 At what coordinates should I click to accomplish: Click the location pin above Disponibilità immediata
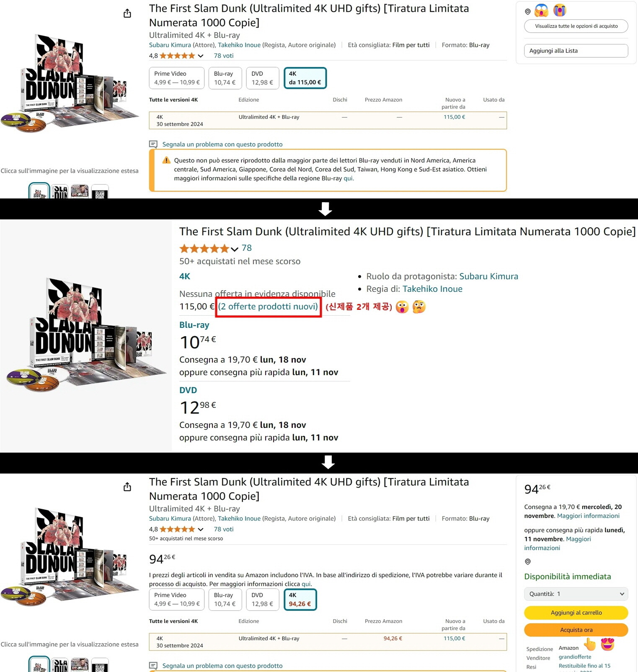(528, 561)
